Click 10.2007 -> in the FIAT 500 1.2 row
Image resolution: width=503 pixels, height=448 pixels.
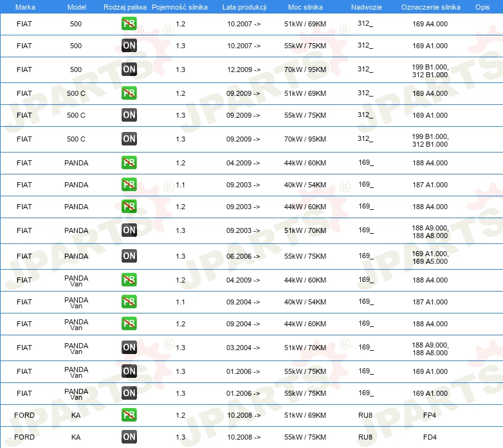pyautogui.click(x=244, y=24)
